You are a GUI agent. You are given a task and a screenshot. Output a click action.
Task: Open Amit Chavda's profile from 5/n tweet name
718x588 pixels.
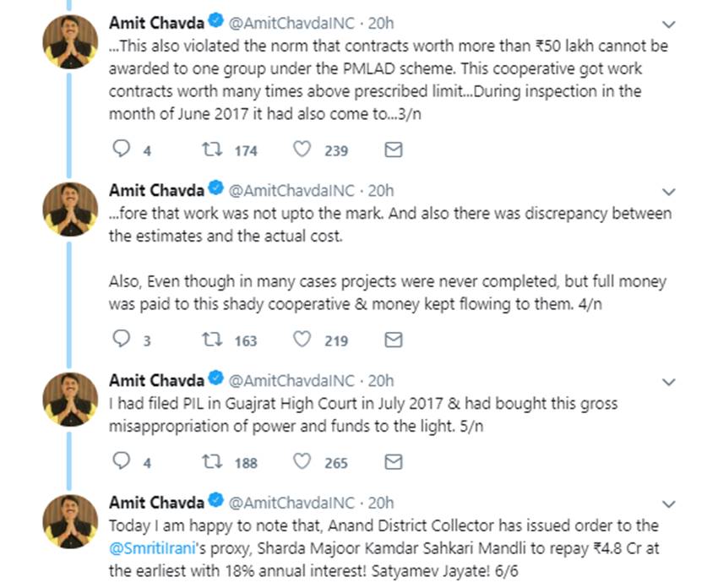(157, 380)
